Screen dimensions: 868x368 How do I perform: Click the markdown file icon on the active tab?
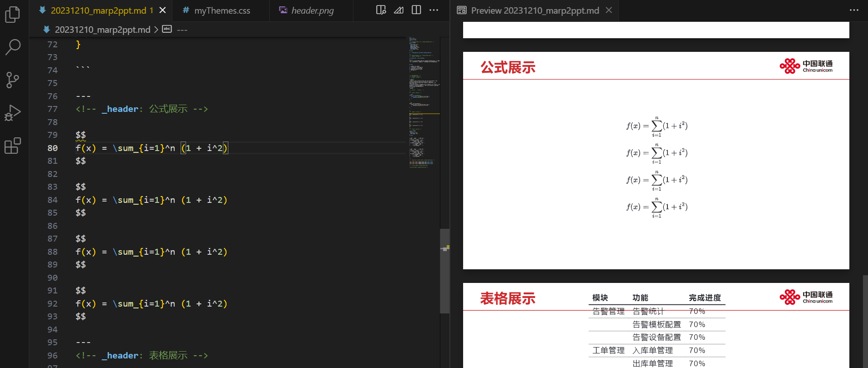tap(42, 10)
